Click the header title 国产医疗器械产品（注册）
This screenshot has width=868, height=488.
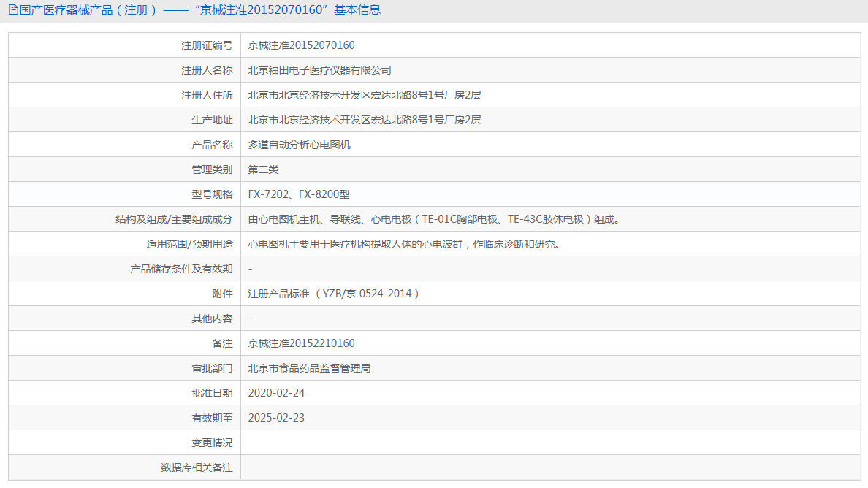pyautogui.click(x=88, y=10)
